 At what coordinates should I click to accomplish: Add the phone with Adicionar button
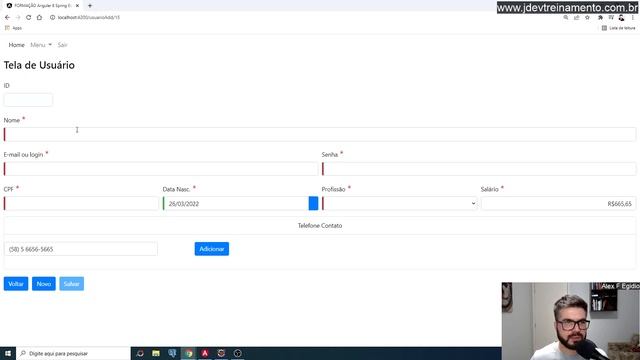[x=212, y=249]
